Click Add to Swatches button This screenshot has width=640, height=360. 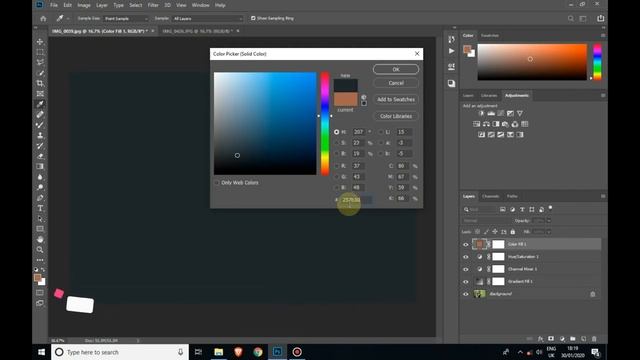(396, 100)
